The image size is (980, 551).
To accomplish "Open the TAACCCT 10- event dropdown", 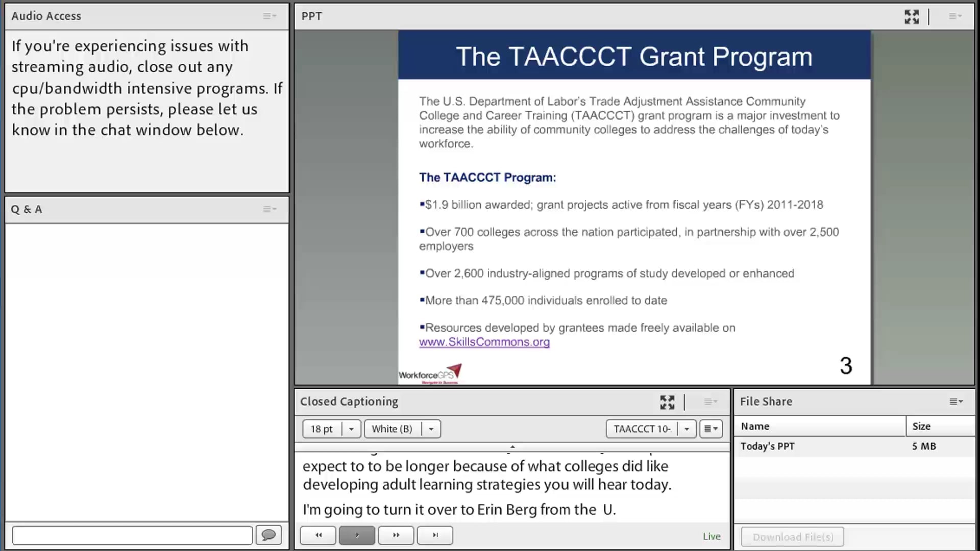I will click(x=651, y=429).
